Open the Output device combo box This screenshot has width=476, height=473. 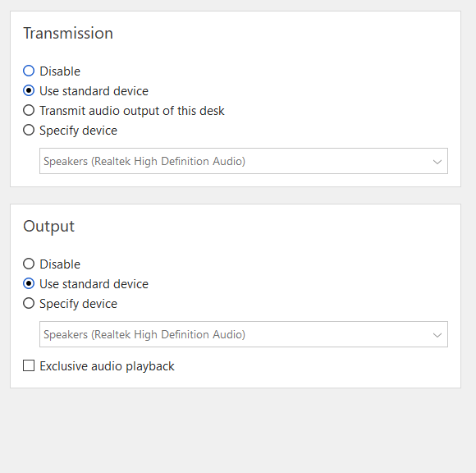pyautogui.click(x=244, y=334)
